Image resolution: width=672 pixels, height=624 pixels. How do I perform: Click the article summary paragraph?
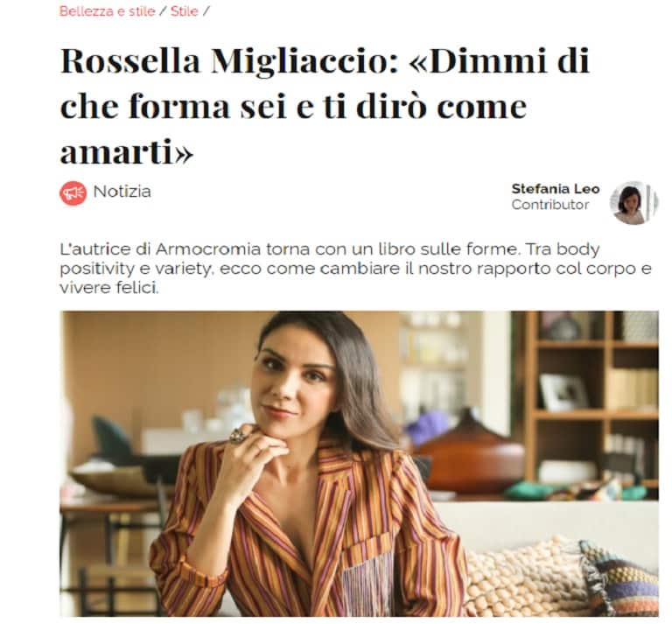point(356,269)
